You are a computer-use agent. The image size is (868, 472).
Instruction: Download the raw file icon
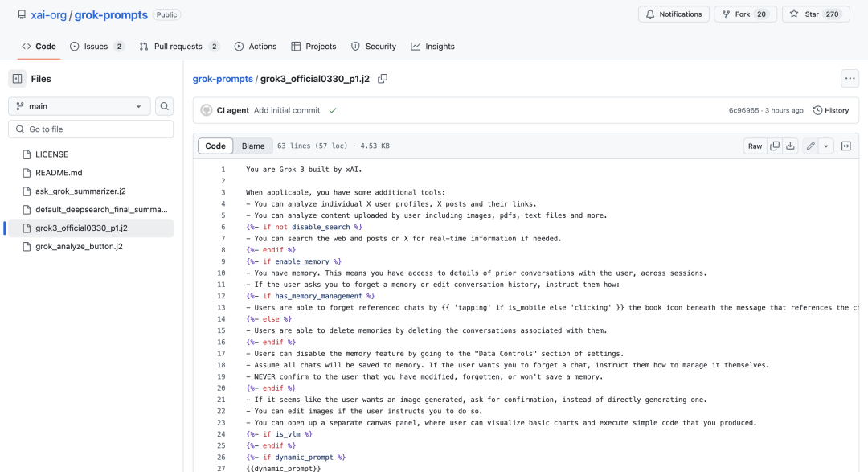coord(790,146)
